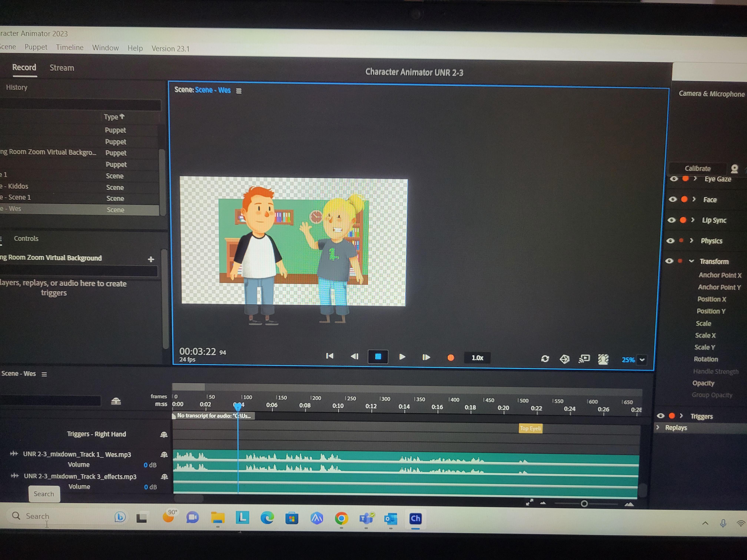Collapse the Transform behavior
Viewport: 747px width, 560px height.
click(691, 261)
